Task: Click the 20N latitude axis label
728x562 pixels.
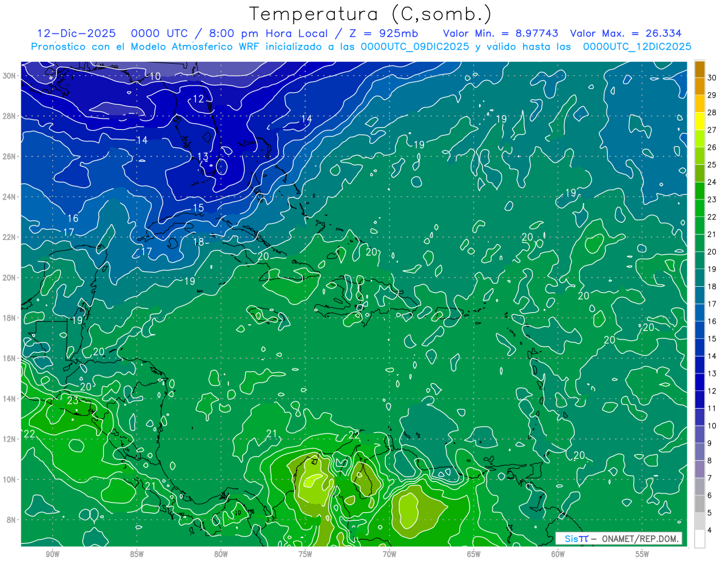Action: [9, 278]
